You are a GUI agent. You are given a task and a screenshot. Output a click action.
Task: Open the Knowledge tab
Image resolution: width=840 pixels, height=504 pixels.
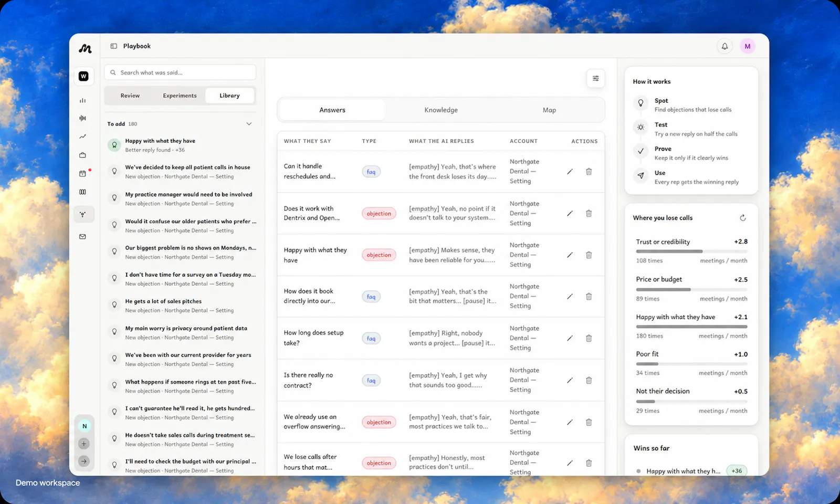pyautogui.click(x=441, y=110)
